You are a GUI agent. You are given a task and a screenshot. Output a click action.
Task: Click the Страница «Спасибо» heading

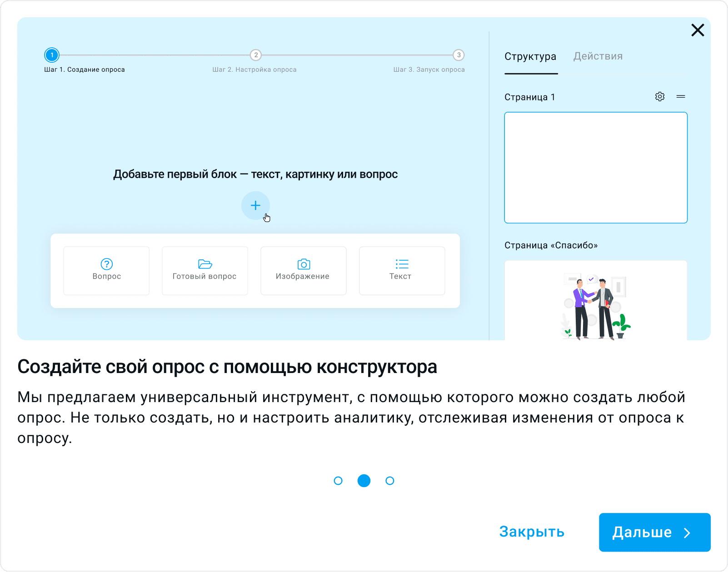pyautogui.click(x=551, y=245)
